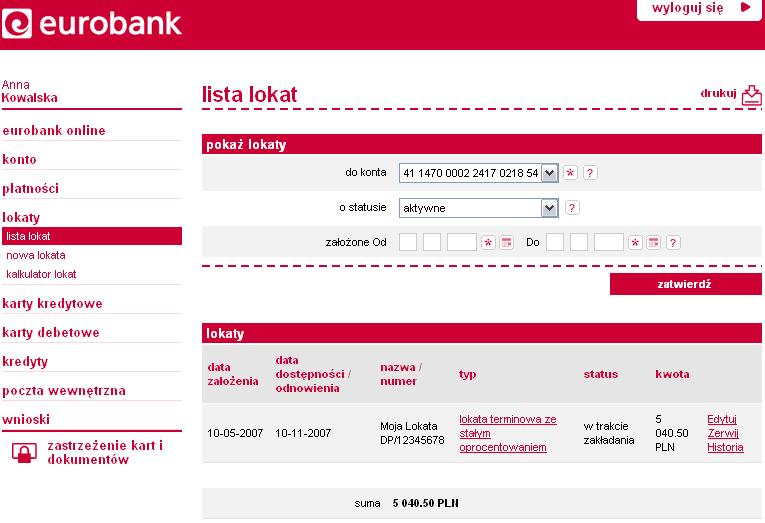Image resolution: width=765 pixels, height=523 pixels.
Task: Click Zerwij link for Moja Lokata
Action: coord(723,433)
